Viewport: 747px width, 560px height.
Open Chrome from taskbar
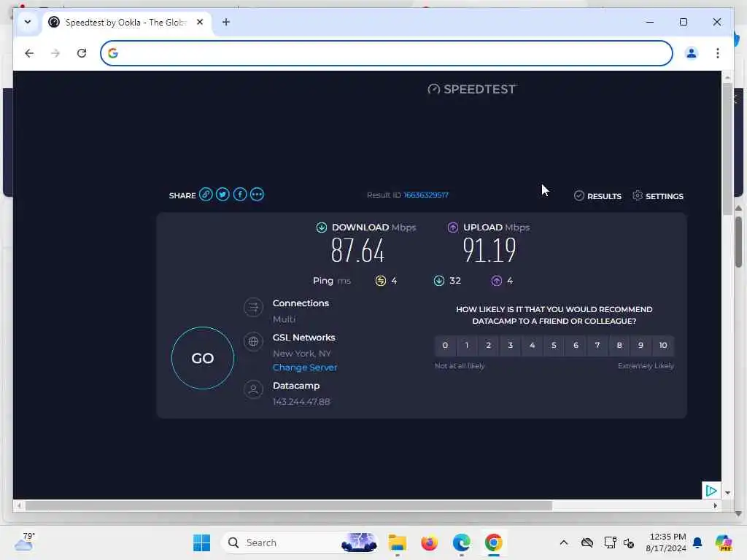(x=494, y=542)
